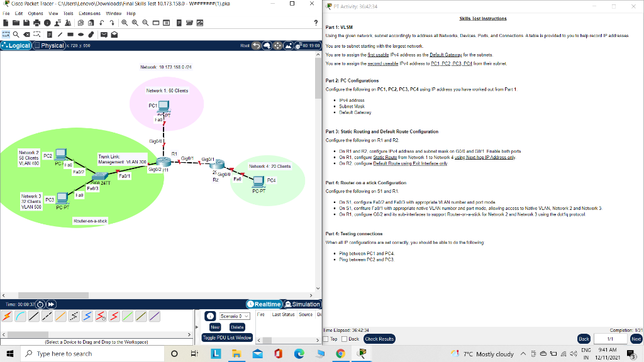Go back one level in workspace
Image resolution: width=644 pixels, height=362 pixels.
click(257, 45)
